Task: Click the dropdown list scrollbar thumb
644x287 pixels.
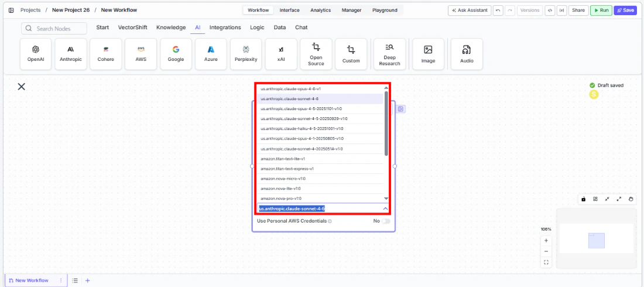Action: [386, 124]
